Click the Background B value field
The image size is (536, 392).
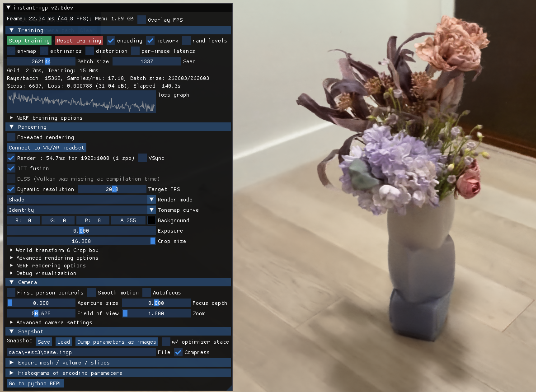point(93,220)
